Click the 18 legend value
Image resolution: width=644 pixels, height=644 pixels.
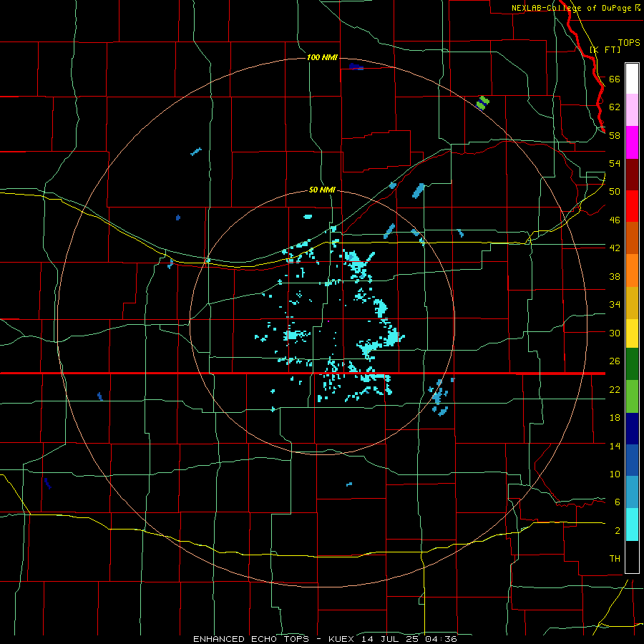tap(615, 418)
